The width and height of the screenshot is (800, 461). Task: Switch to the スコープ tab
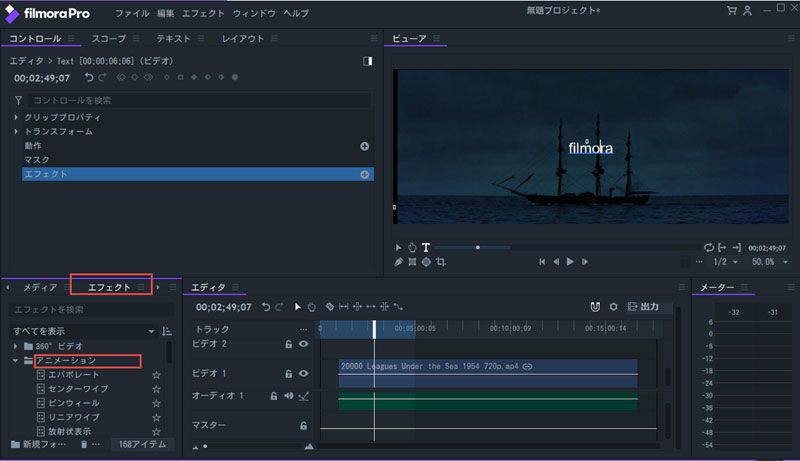point(109,39)
